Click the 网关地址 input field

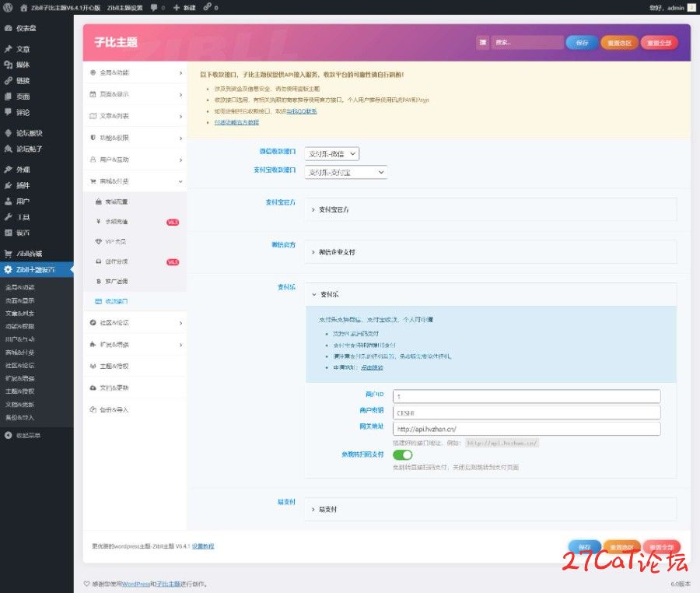pyautogui.click(x=527, y=429)
